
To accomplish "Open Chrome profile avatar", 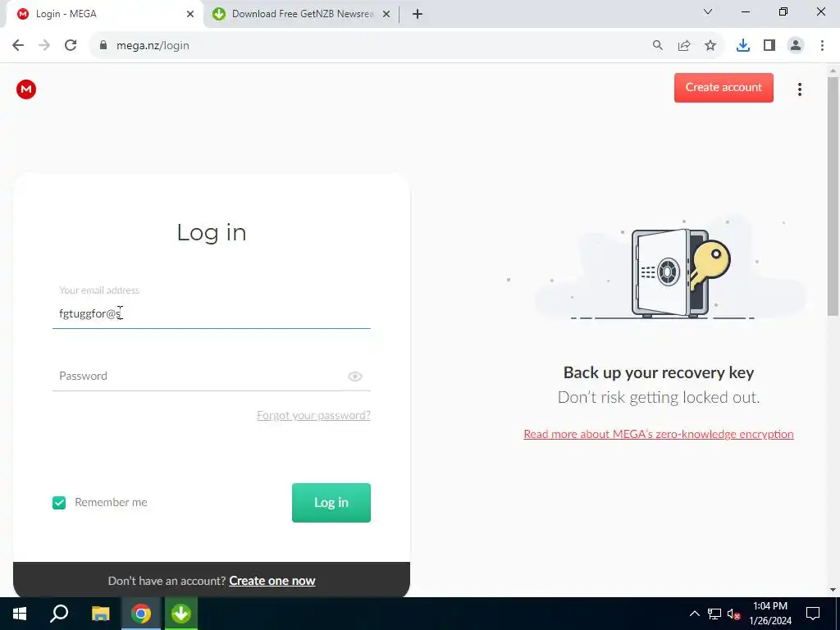I will (796, 46).
